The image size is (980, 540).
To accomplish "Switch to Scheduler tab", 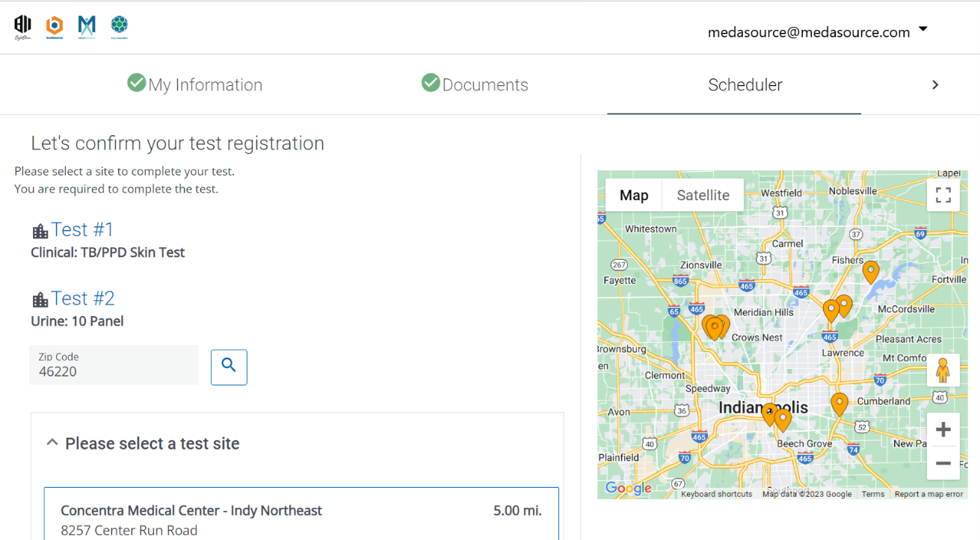I will tap(745, 85).
